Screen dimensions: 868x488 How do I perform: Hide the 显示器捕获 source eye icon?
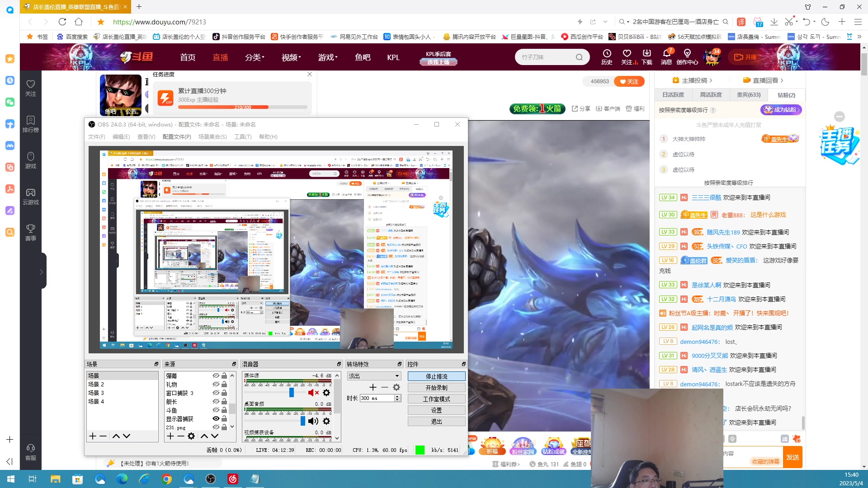pos(216,418)
